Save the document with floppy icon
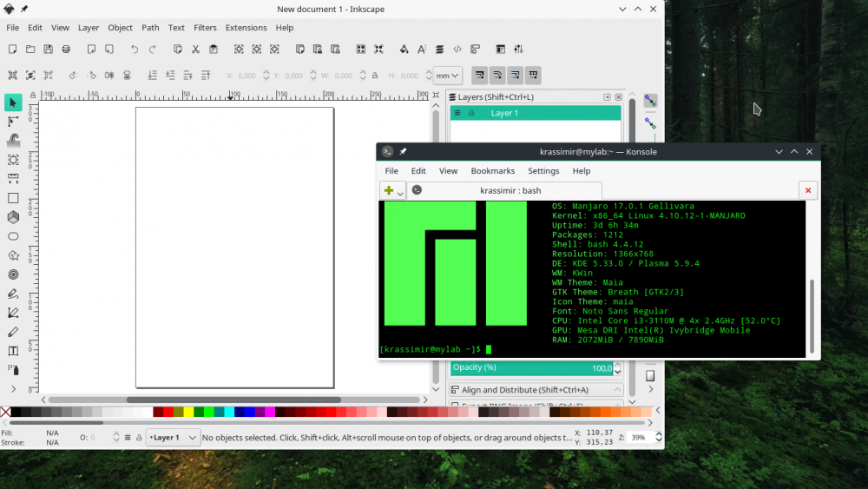Screen dimensions: 868x489 [48, 50]
